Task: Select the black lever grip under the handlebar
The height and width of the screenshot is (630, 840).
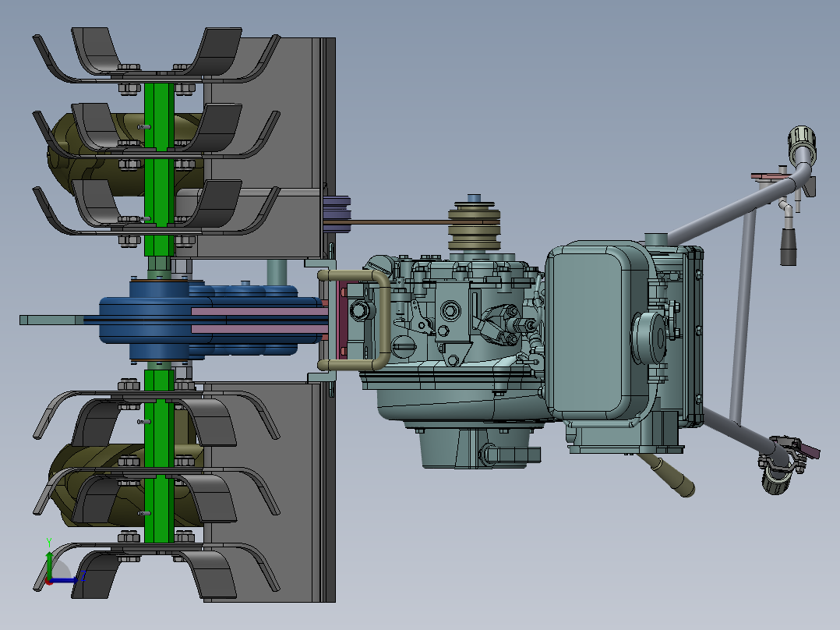Action: pyautogui.click(x=788, y=247)
